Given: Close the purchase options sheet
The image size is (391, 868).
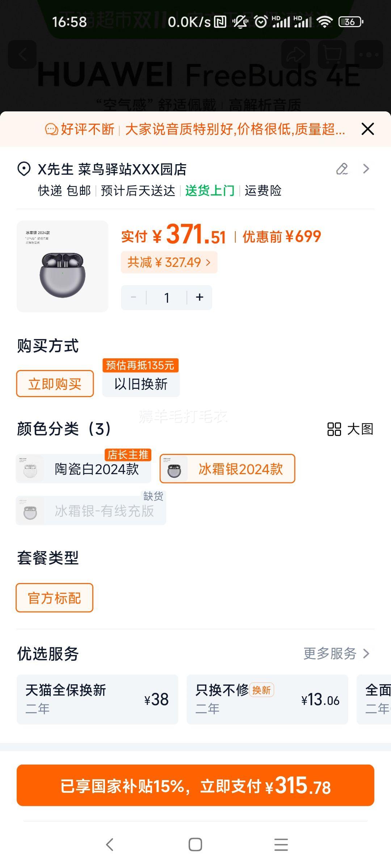Looking at the screenshot, I should tap(367, 129).
